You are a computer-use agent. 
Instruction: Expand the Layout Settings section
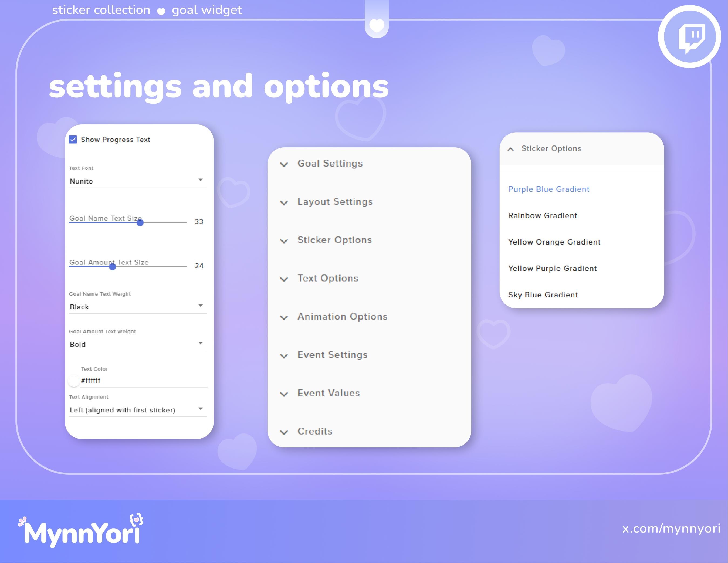[335, 202]
